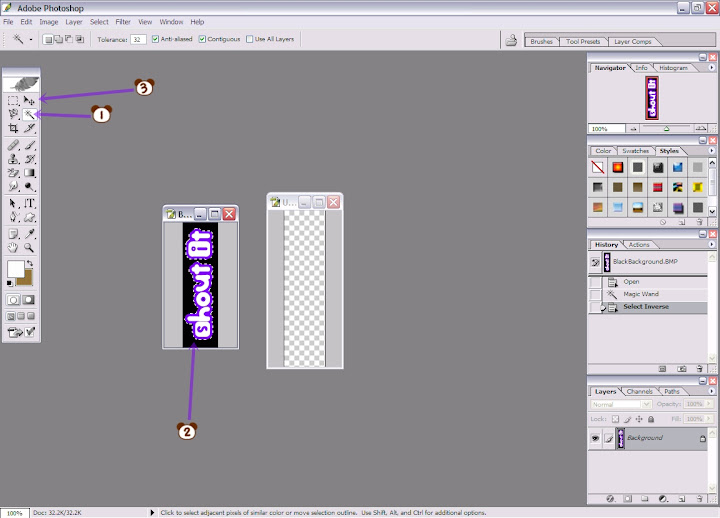Choose the Horizontal Type tool
720x518 pixels.
pyautogui.click(x=30, y=203)
